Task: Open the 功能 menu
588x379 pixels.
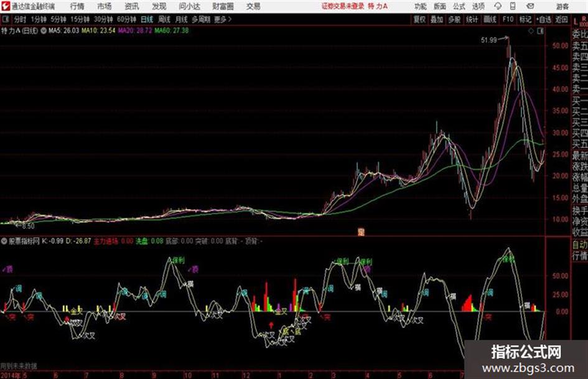Action: (x=420, y=6)
